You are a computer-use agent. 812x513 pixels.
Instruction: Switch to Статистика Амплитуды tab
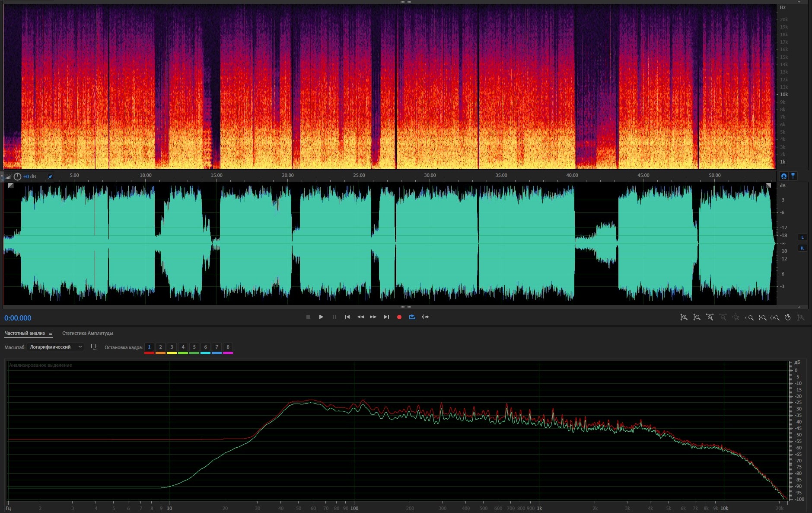click(87, 333)
